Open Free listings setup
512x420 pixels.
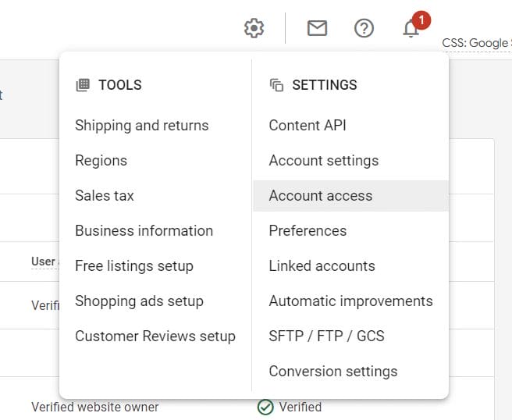pyautogui.click(x=133, y=266)
